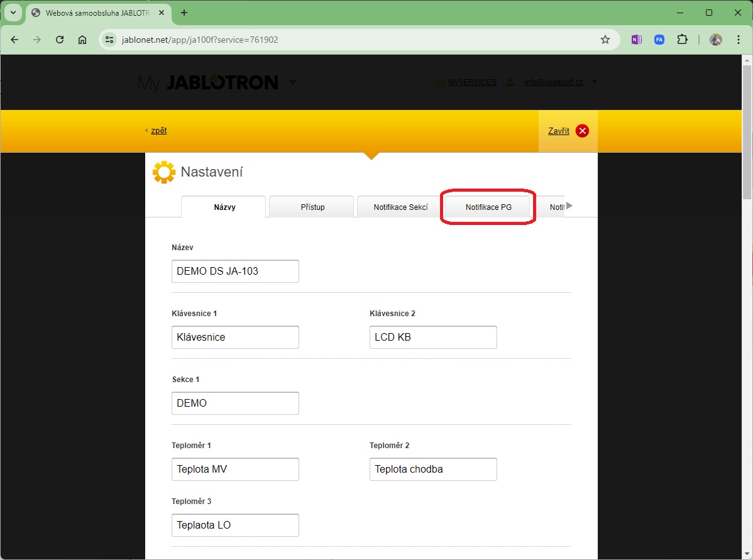Click the Klávesnice 2 field with LCD KB
Image resolution: width=753 pixels, height=560 pixels.
tap(433, 337)
